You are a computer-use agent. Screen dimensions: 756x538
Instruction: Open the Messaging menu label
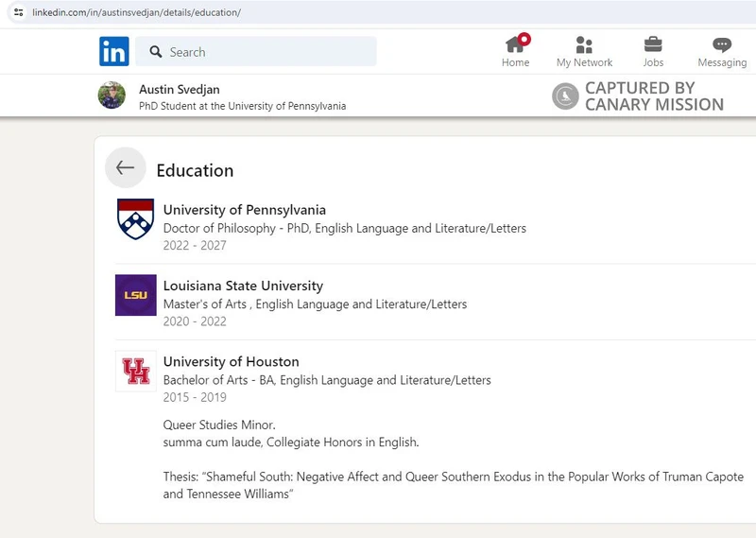(722, 62)
